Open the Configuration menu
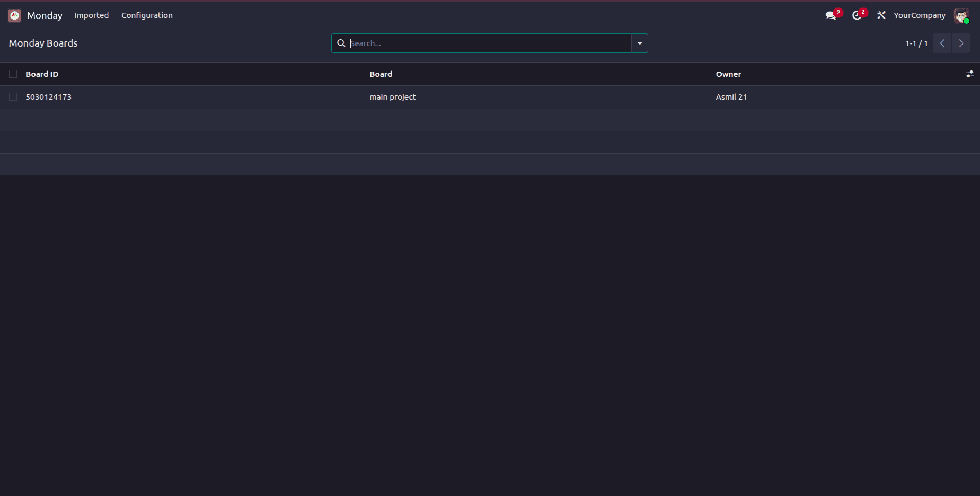Viewport: 980px width, 496px height. click(x=147, y=15)
